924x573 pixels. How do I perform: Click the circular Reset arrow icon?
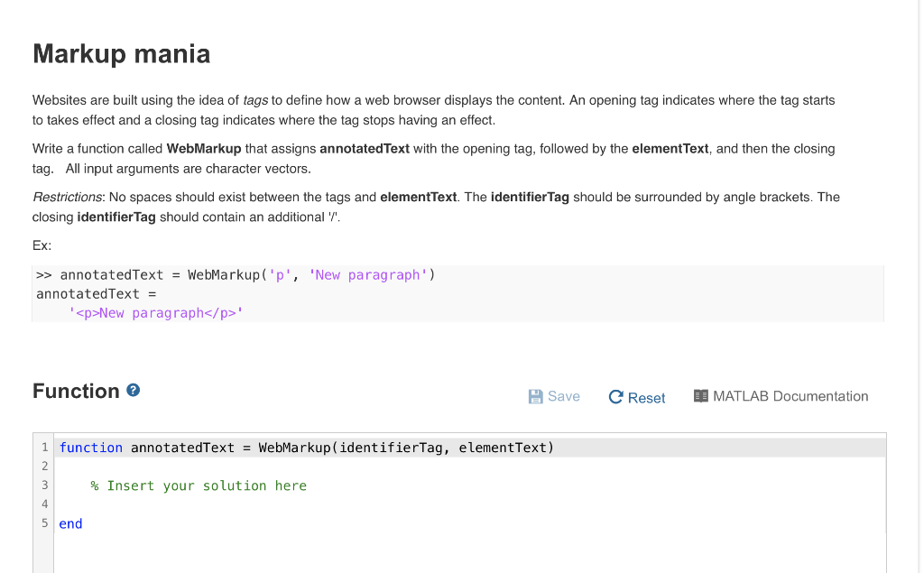pos(614,396)
